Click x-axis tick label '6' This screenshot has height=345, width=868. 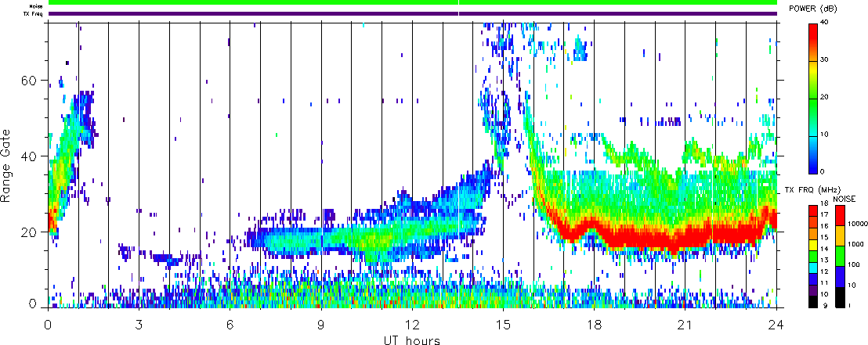click(230, 324)
